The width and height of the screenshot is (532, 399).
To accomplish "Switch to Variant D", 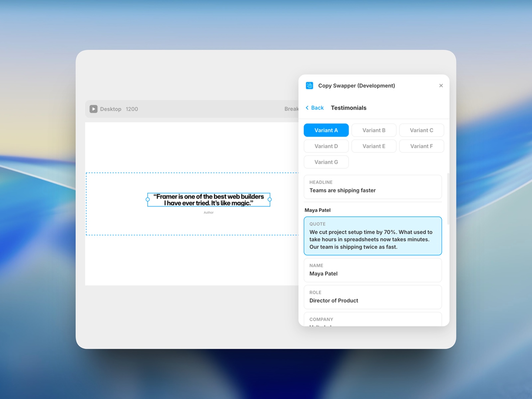I will click(x=326, y=146).
